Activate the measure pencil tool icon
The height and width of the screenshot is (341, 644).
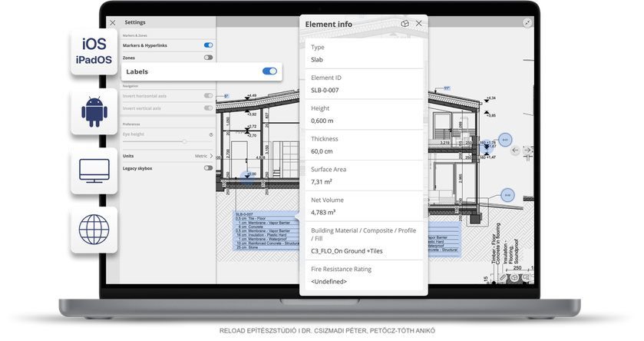tap(503, 278)
